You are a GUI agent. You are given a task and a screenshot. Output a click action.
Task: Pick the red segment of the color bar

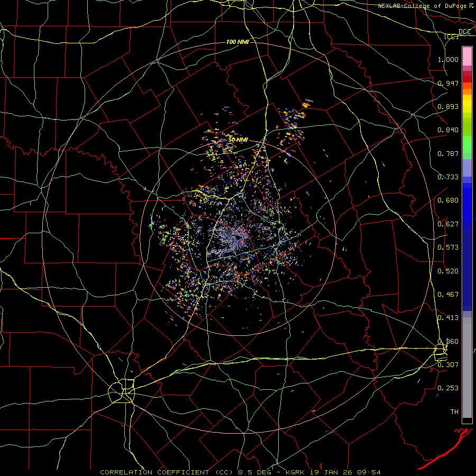tap(467, 79)
